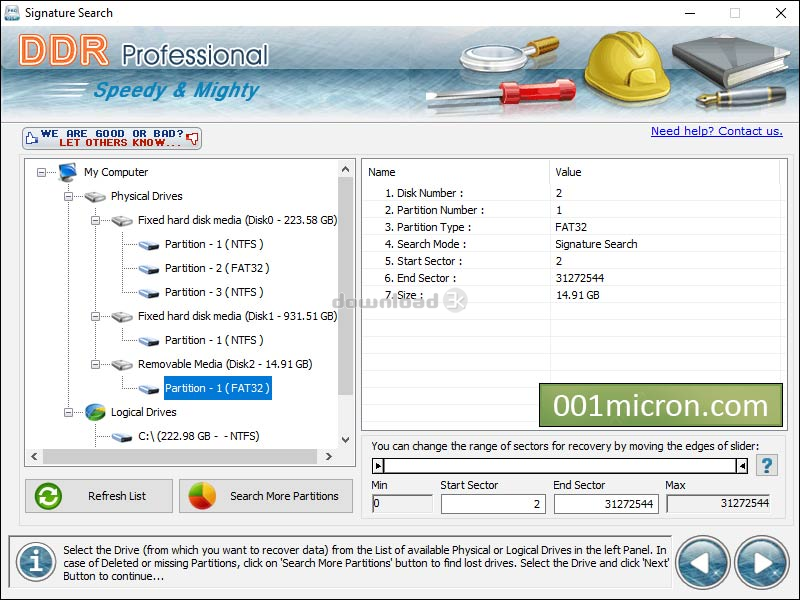Click the 001micron.com banner

(x=661, y=405)
